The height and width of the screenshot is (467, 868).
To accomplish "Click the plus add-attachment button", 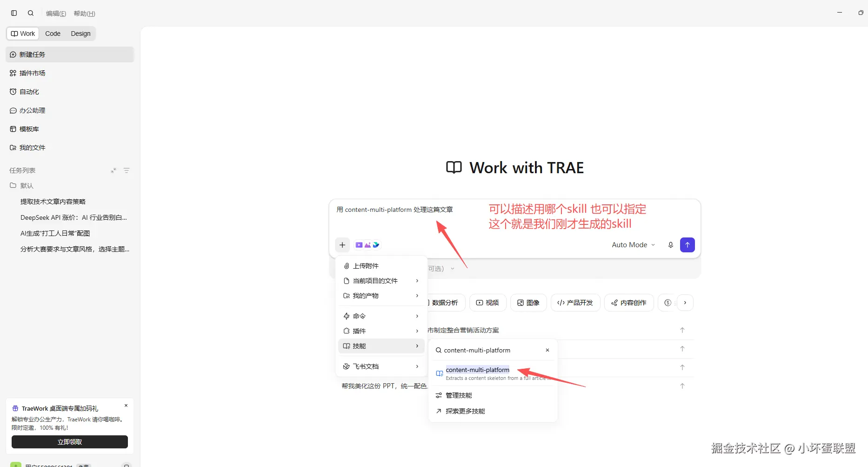I will tap(342, 245).
